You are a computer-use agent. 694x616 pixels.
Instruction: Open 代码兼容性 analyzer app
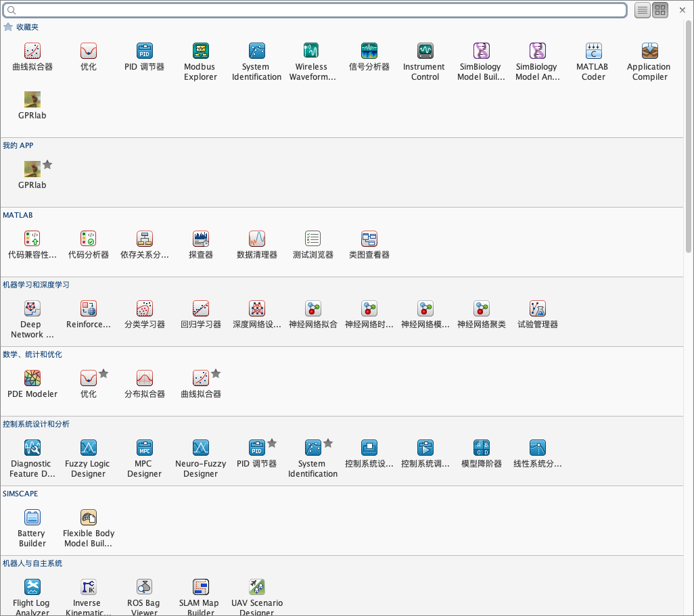click(32, 245)
